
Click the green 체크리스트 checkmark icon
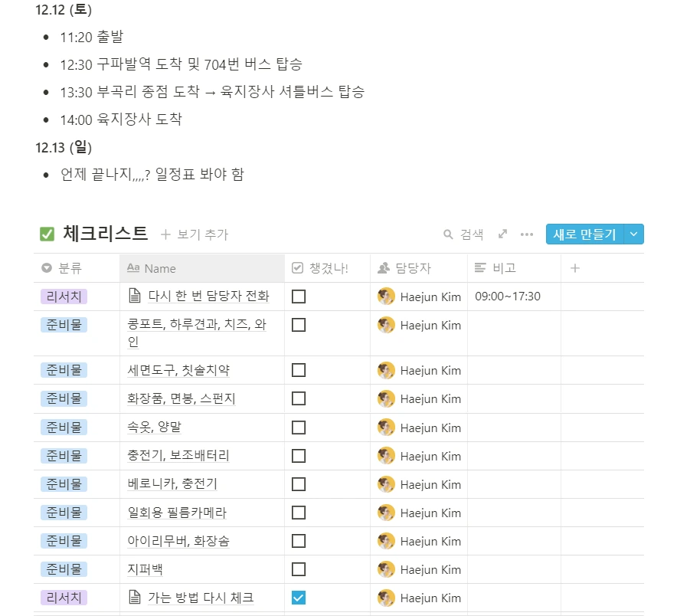coord(47,234)
